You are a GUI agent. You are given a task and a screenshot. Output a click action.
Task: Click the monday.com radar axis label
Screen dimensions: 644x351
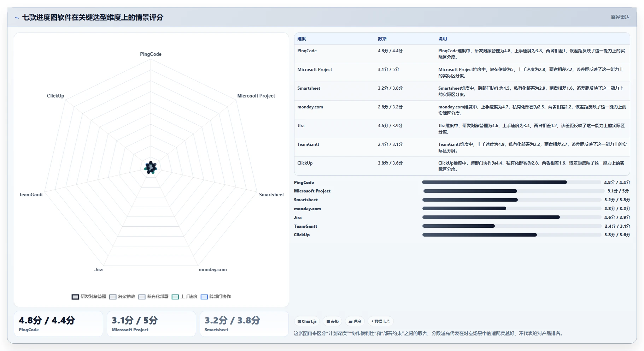pos(213,269)
